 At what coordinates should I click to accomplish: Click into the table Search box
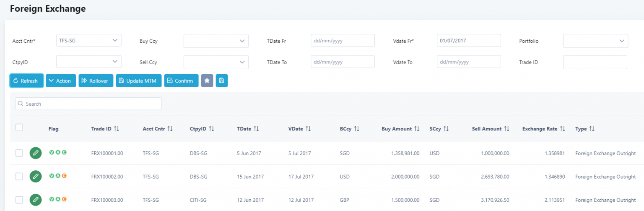coord(88,104)
